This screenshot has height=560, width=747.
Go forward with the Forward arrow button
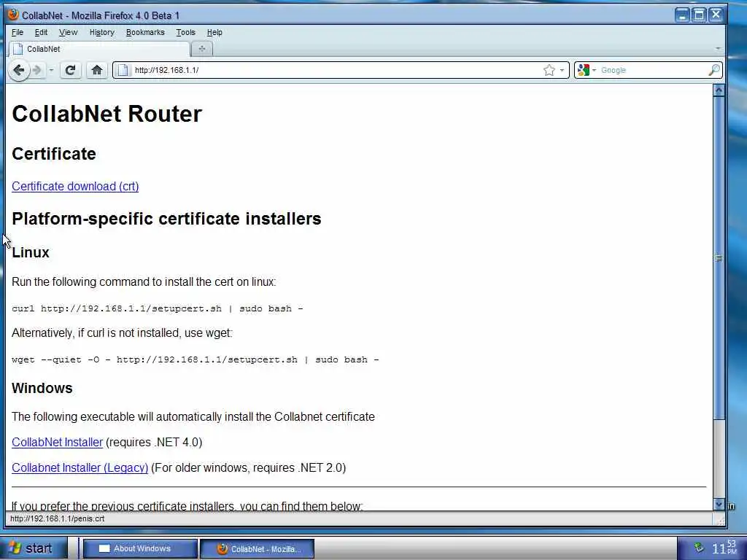tap(37, 71)
